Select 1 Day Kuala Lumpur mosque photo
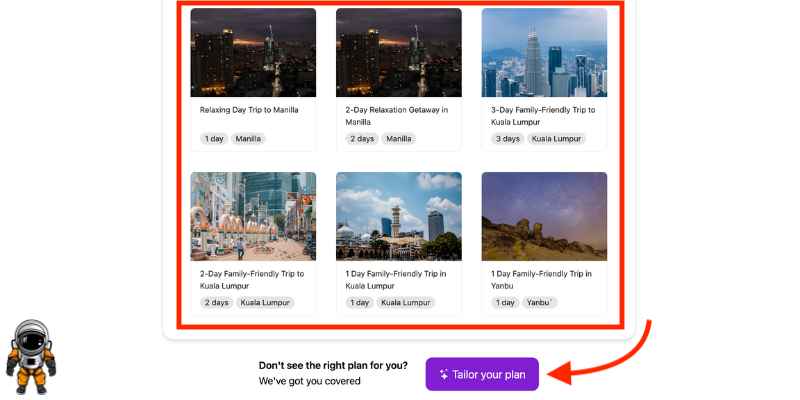 click(398, 216)
